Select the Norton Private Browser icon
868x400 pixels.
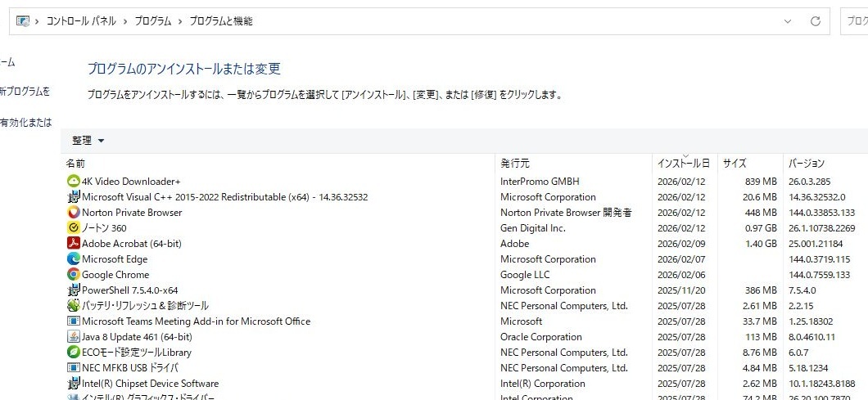tap(74, 213)
